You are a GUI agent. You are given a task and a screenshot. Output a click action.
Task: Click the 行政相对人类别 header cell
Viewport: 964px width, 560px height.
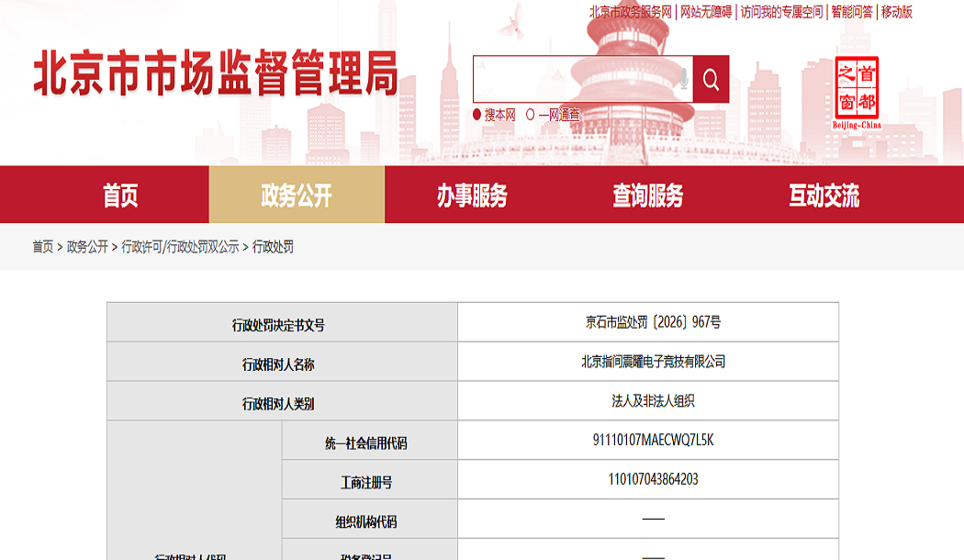click(x=282, y=401)
